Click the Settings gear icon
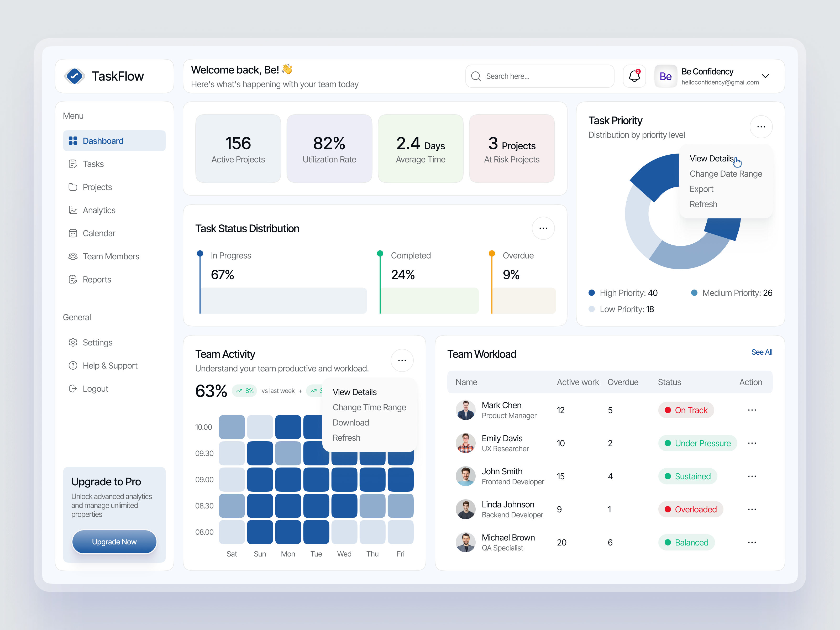The height and width of the screenshot is (630, 840). [x=73, y=342]
